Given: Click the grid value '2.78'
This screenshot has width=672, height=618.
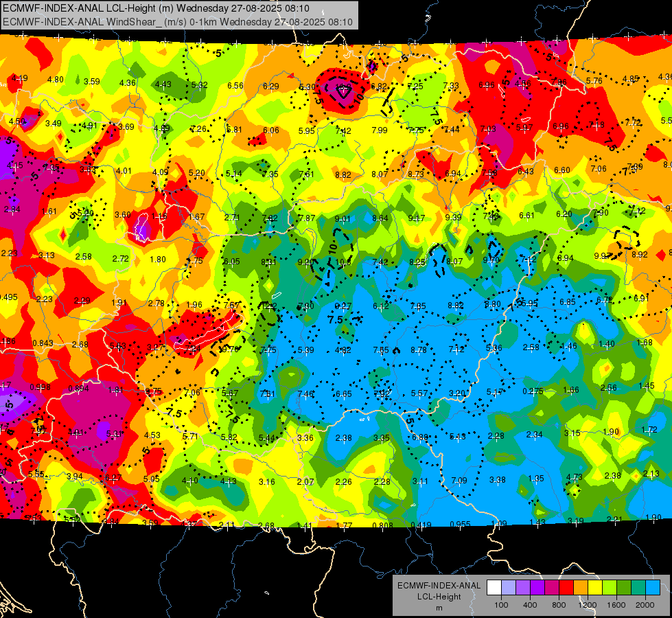Looking at the screenshot, I should point(156,304).
